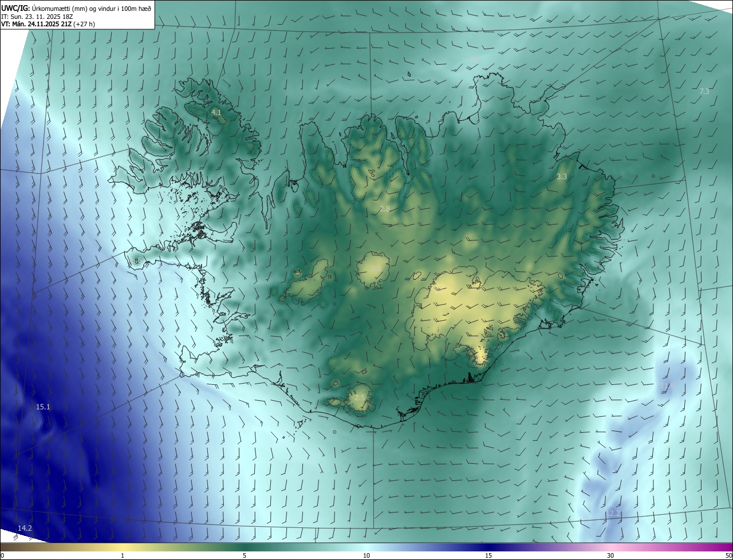Screen dimensions: 733x560
Task: Click the 12.2 value label on the map
Action: point(613,513)
